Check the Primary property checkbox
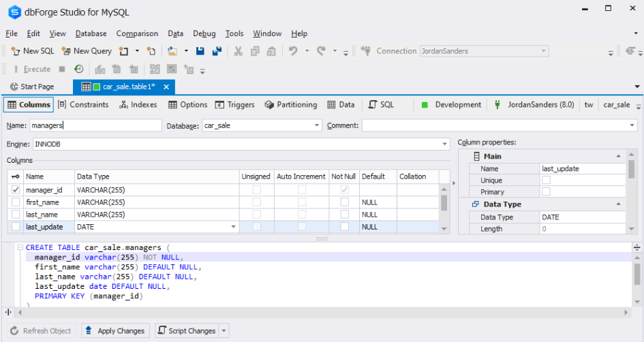Viewport: 644px width, 342px height. pos(546,191)
